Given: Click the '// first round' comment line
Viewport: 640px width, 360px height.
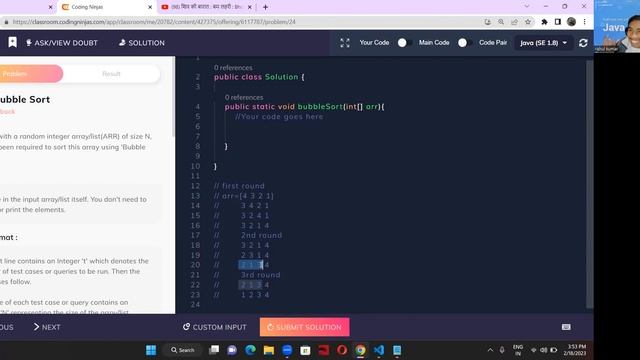Looking at the screenshot, I should pos(239,186).
